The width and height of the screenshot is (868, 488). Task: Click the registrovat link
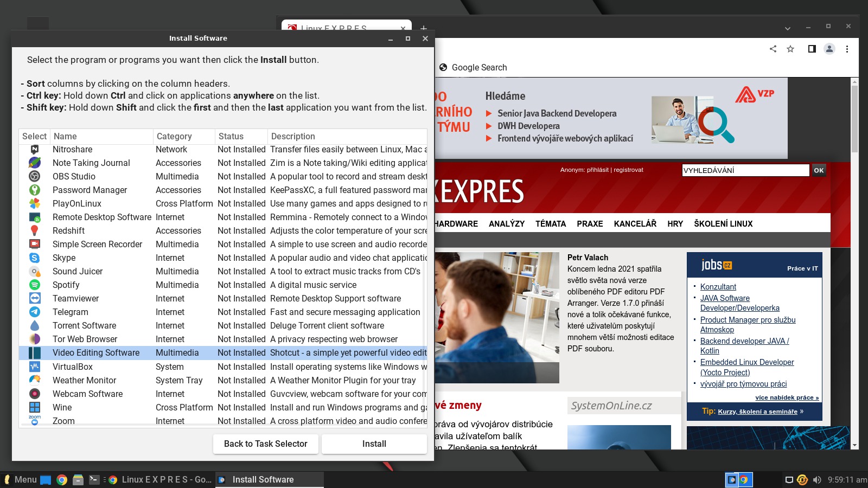click(x=628, y=170)
